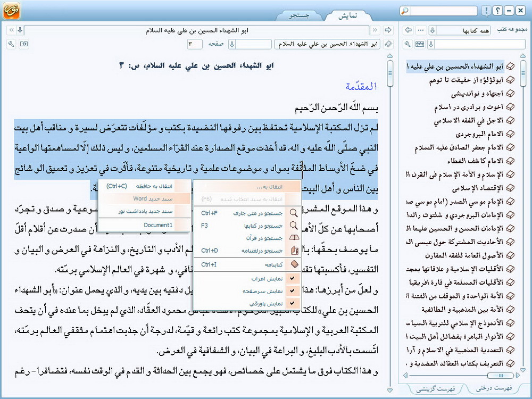Click the page number field next to صفحه

click(194, 44)
